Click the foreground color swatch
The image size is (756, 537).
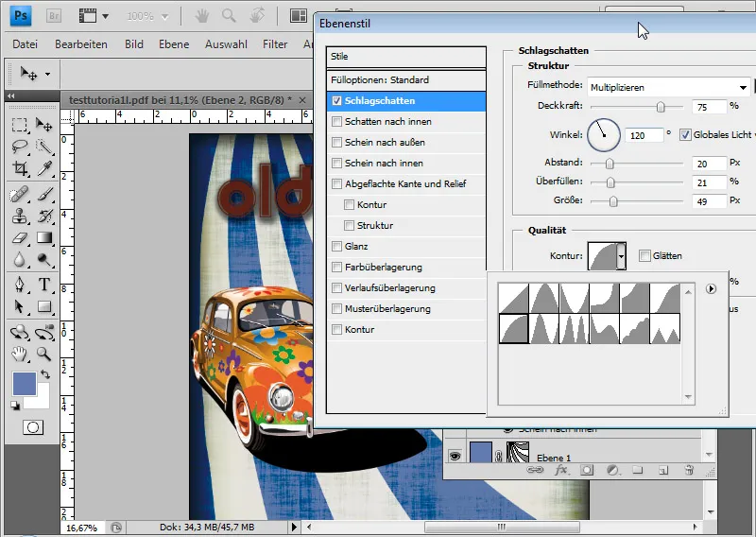point(25,384)
